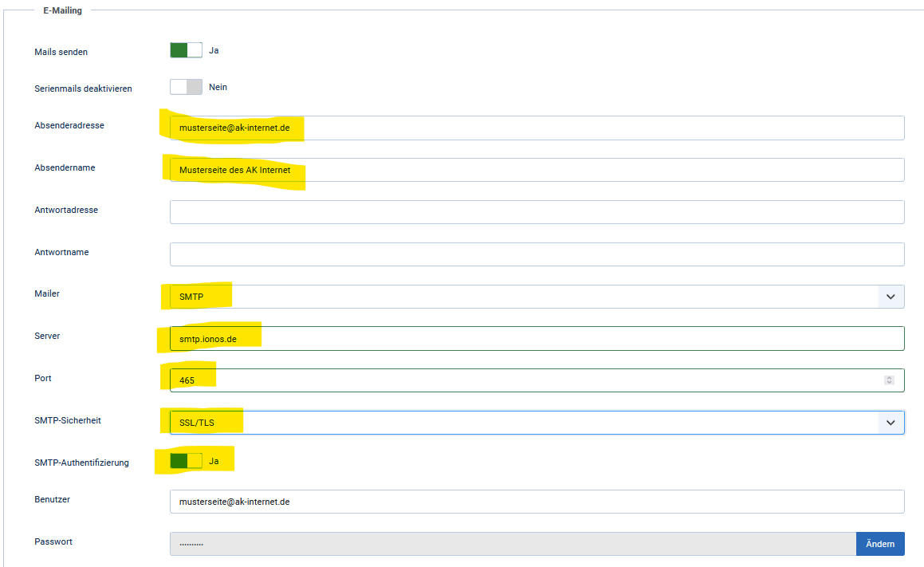Toggle the Mails senden switch

tap(186, 50)
